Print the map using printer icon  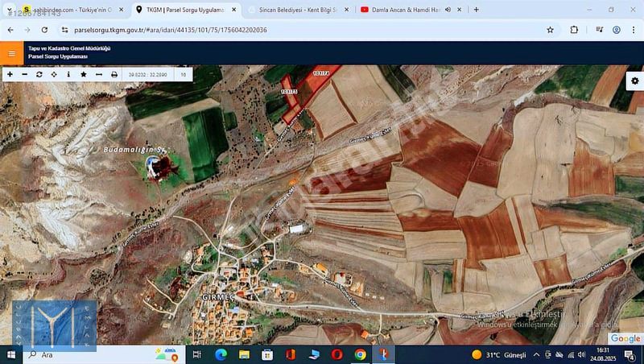click(114, 74)
